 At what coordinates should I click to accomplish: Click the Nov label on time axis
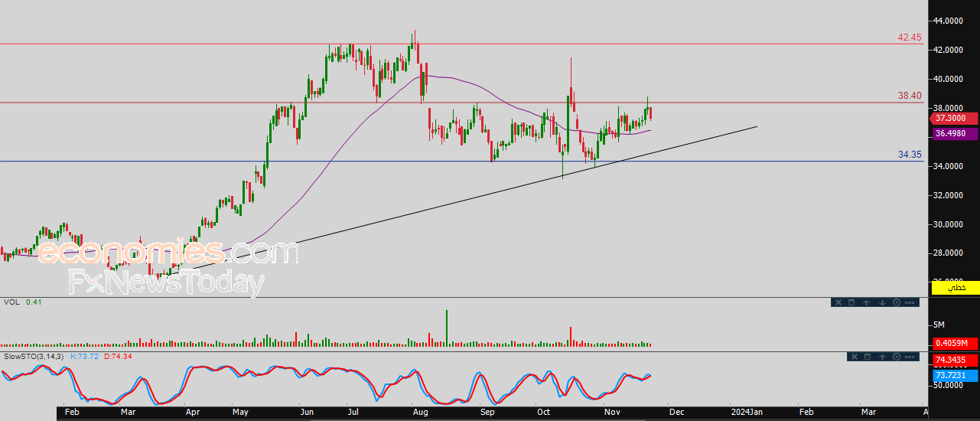pos(613,412)
